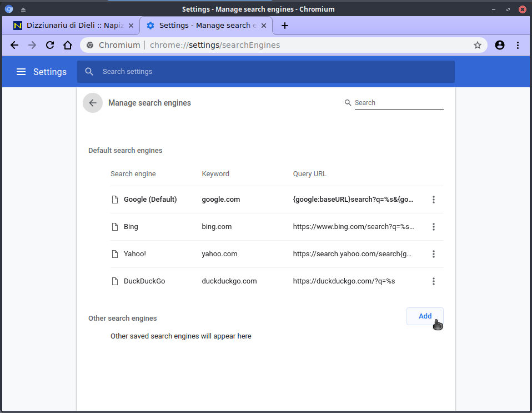Click the Yahoo query URL text
This screenshot has height=413, width=532.
(x=352, y=253)
